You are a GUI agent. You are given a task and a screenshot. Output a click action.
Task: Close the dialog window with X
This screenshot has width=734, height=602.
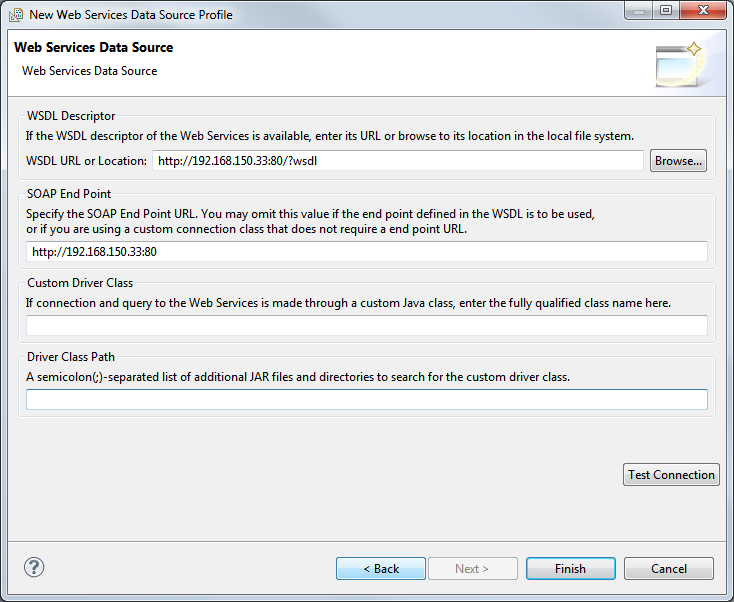(x=703, y=10)
